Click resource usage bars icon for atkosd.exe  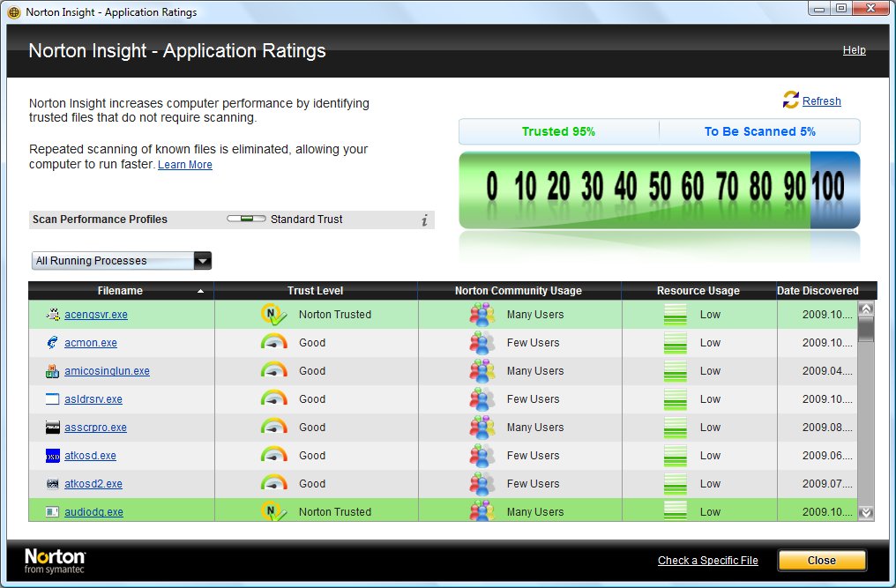click(675, 456)
